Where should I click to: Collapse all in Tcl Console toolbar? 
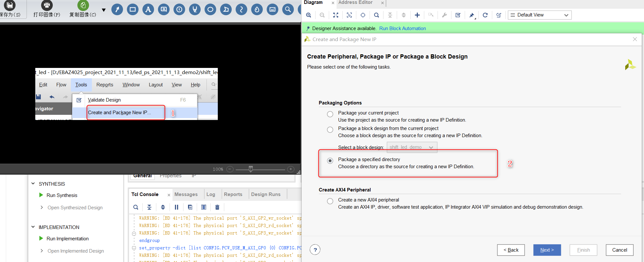coord(149,207)
